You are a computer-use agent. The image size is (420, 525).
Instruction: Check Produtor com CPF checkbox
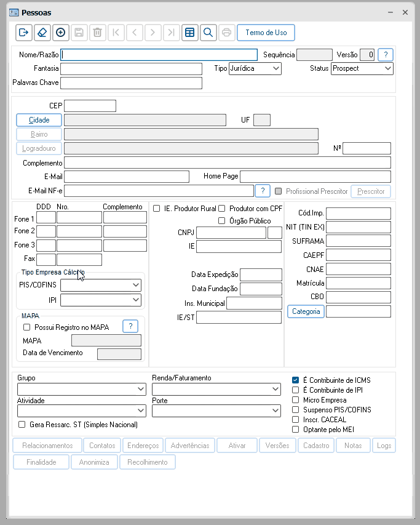(222, 209)
